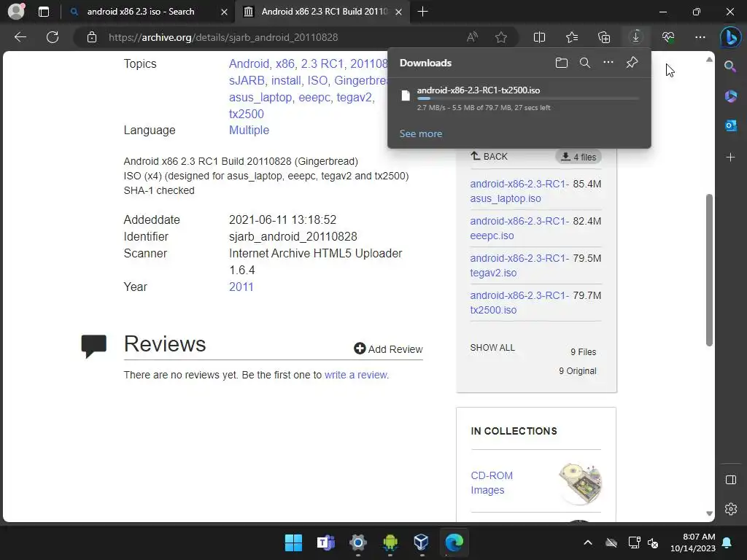Viewport: 747px width, 560px height.
Task: Download android-x86-2.3-RC1-eeepc.iso
Action: tap(519, 228)
